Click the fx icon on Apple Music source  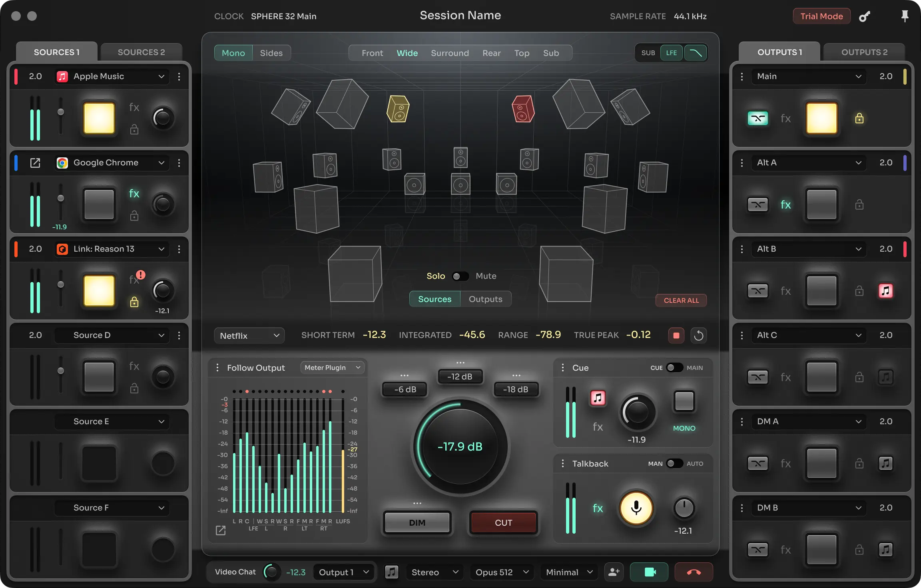[134, 107]
